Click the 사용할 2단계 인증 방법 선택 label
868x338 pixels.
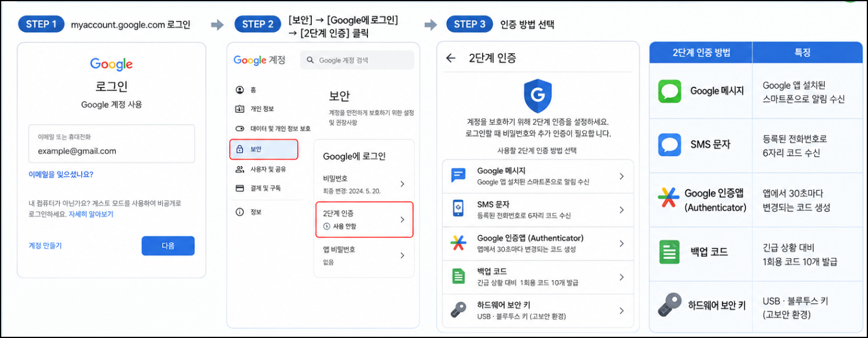pos(537,150)
